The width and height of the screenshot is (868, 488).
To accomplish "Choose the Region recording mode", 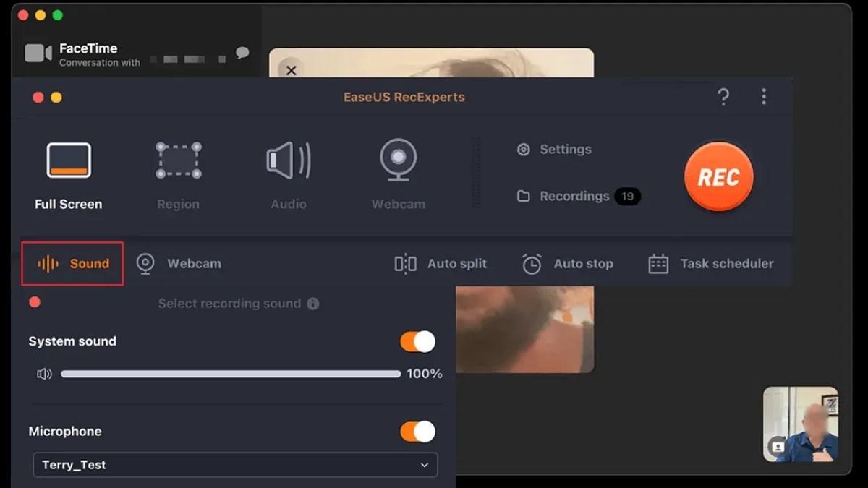I will [x=178, y=176].
